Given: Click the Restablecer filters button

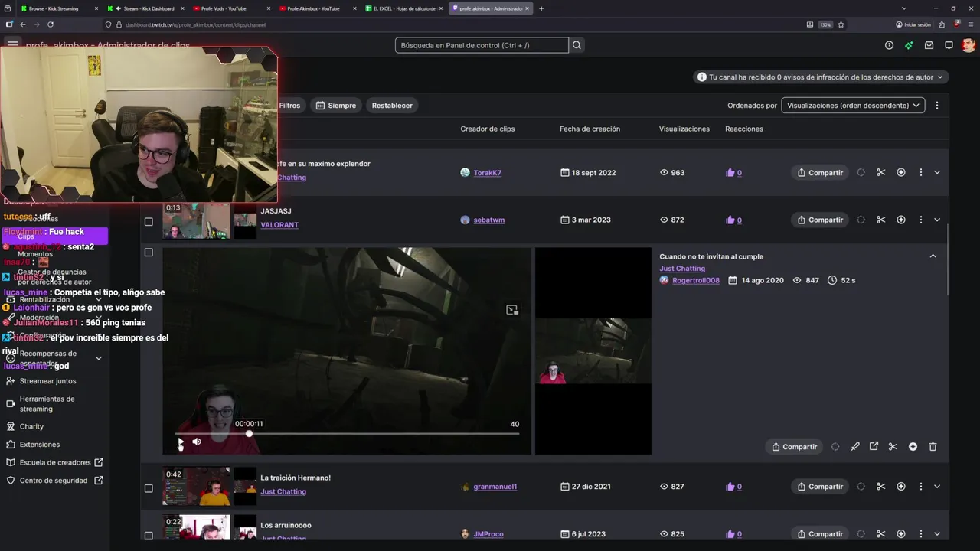Looking at the screenshot, I should 392,106.
